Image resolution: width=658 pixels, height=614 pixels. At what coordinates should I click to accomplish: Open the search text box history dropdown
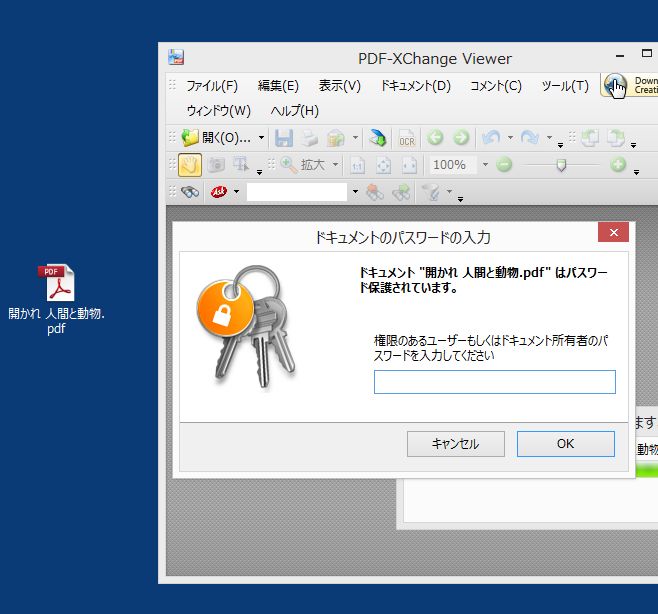(x=355, y=192)
